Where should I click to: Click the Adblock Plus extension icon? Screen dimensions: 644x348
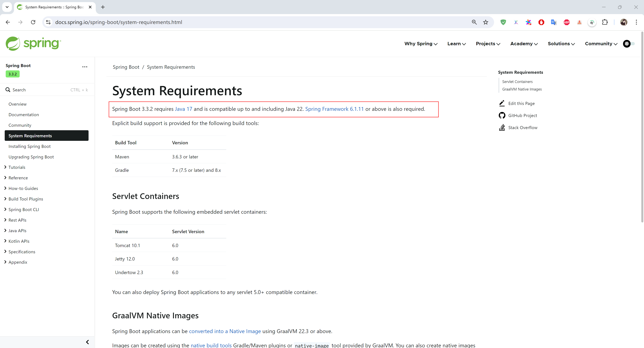pos(567,22)
